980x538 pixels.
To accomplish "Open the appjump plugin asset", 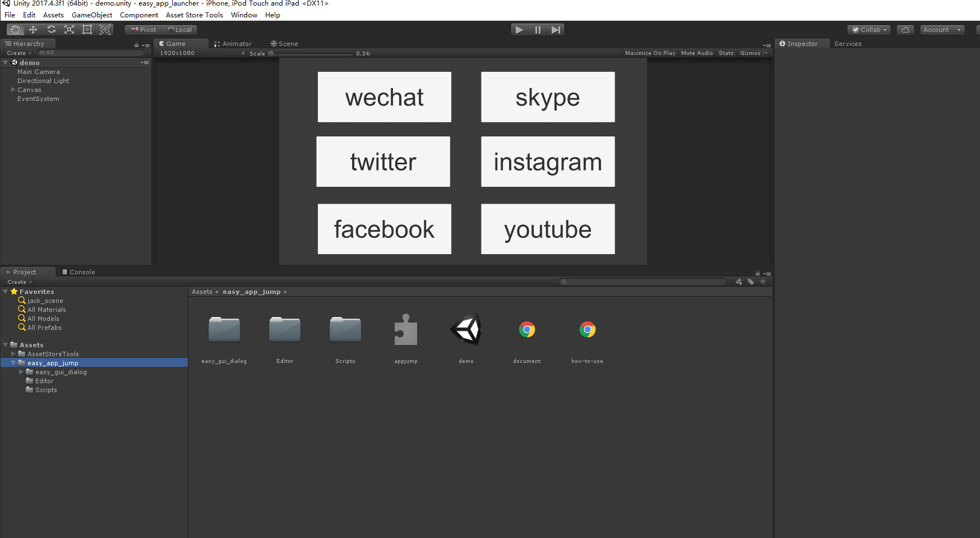I will point(406,330).
